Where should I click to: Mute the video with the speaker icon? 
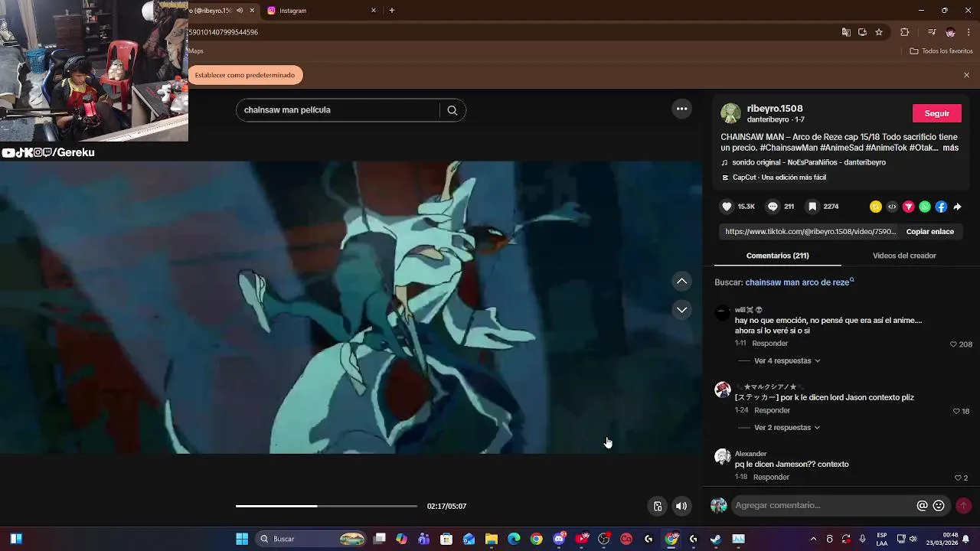[681, 506]
